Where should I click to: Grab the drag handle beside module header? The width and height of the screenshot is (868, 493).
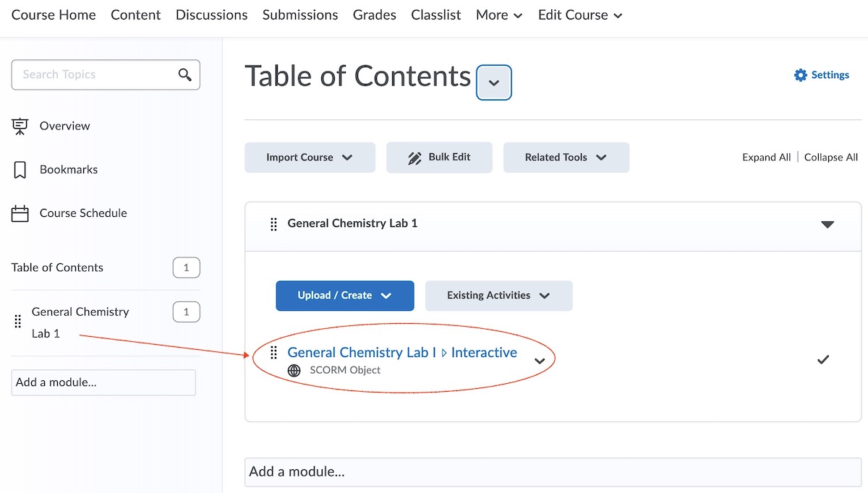[273, 224]
